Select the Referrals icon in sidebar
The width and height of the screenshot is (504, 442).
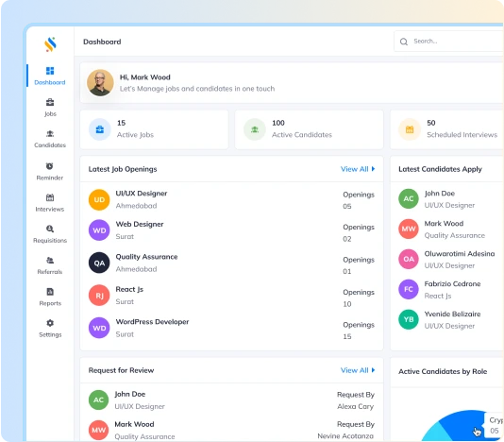pos(50,260)
